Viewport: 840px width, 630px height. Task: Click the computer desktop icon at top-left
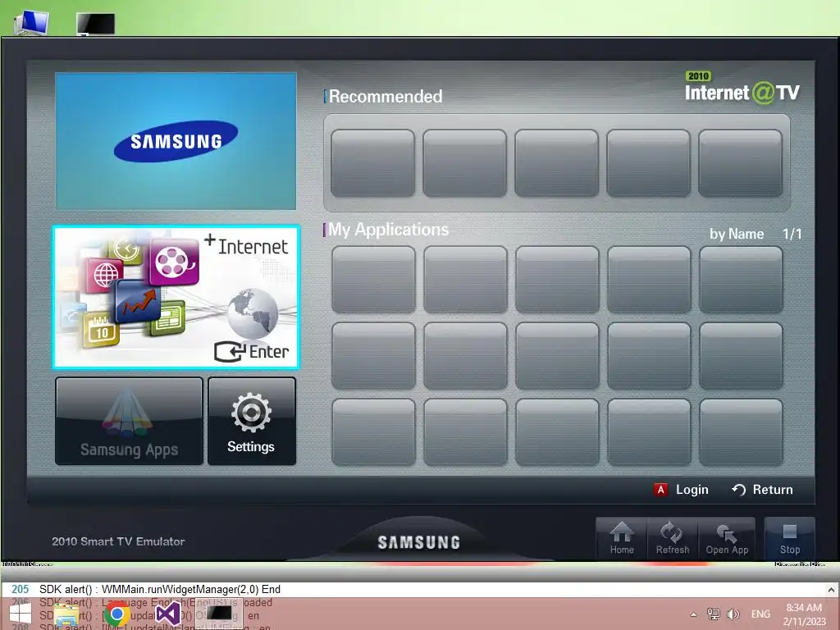(x=31, y=23)
